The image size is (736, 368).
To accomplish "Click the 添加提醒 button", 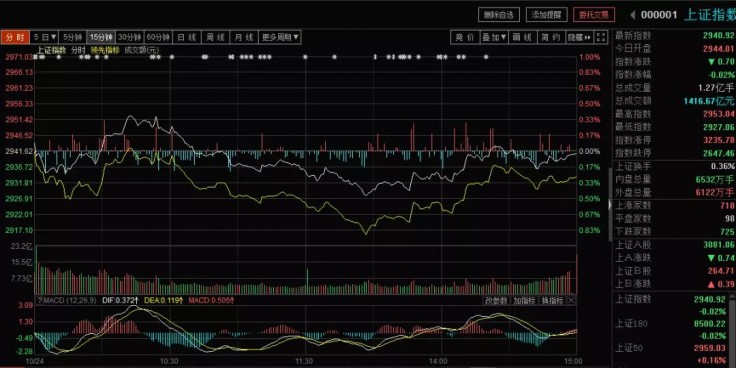I will [546, 15].
